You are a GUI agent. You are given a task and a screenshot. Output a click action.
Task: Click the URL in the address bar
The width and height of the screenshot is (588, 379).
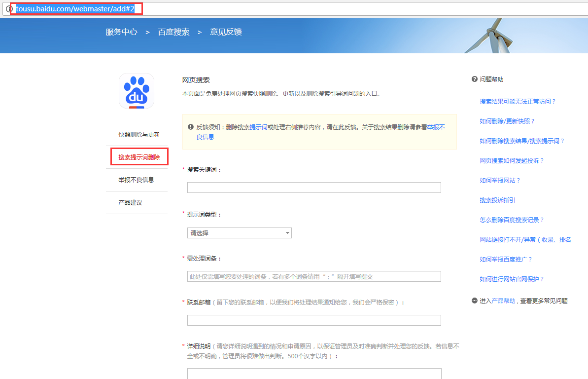coord(75,9)
